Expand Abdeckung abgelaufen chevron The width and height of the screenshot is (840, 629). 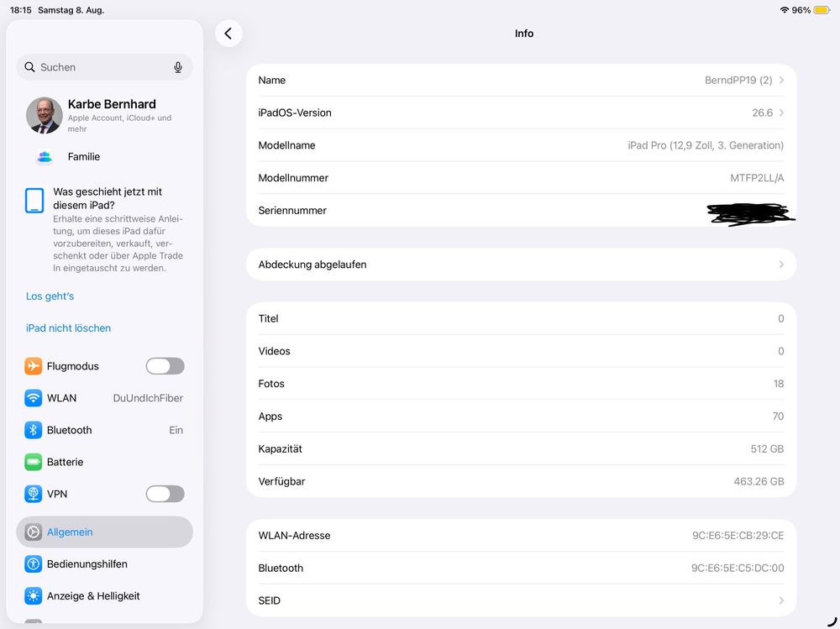tap(781, 265)
